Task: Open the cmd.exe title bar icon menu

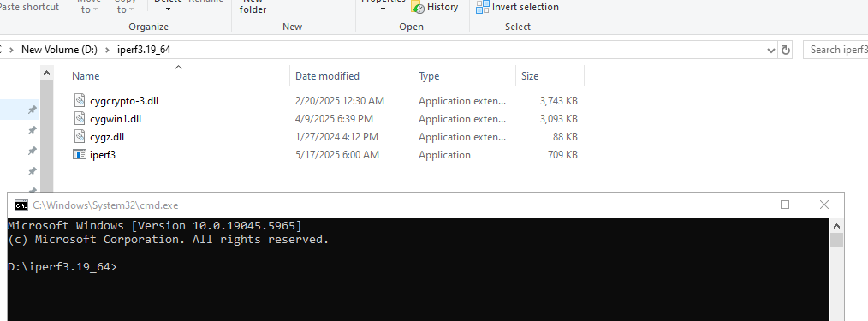Action: pyautogui.click(x=21, y=205)
